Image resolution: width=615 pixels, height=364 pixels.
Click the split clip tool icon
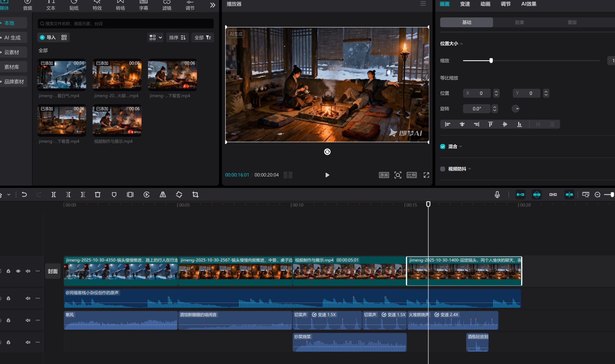point(54,194)
